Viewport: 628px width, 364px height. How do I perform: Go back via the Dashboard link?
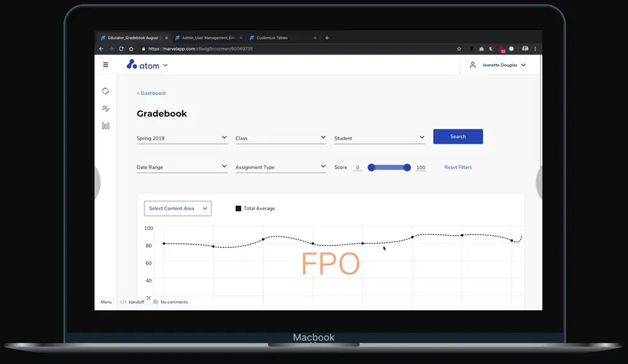point(151,93)
